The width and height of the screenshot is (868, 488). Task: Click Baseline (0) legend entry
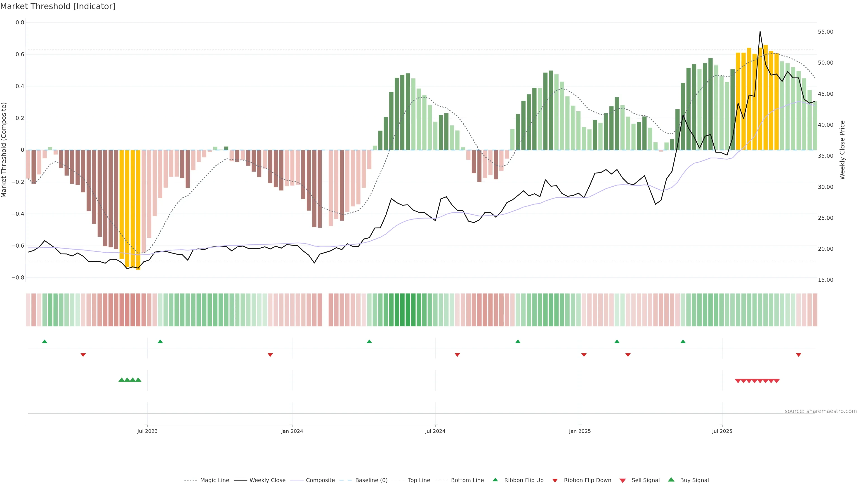(371, 480)
